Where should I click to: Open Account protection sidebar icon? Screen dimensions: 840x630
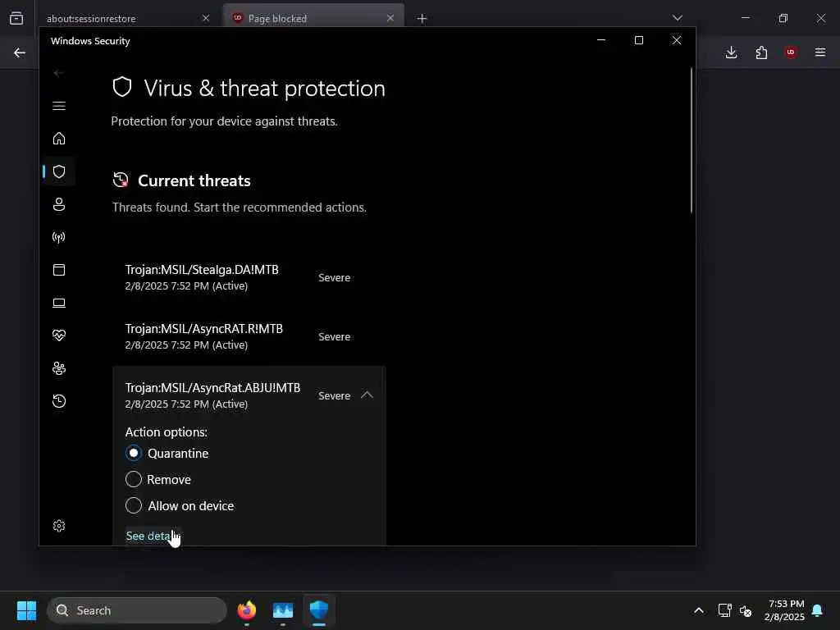point(59,204)
